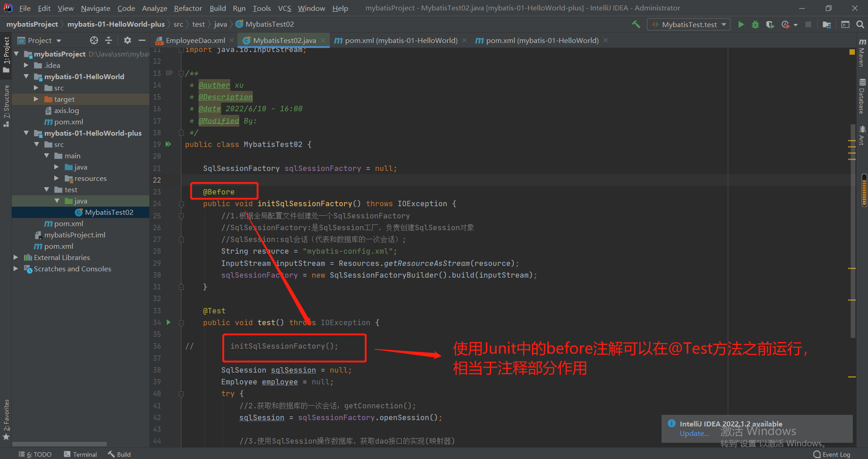Screen dimensions: 868x459
Task: Click the Build project hammer icon
Action: 636,24
